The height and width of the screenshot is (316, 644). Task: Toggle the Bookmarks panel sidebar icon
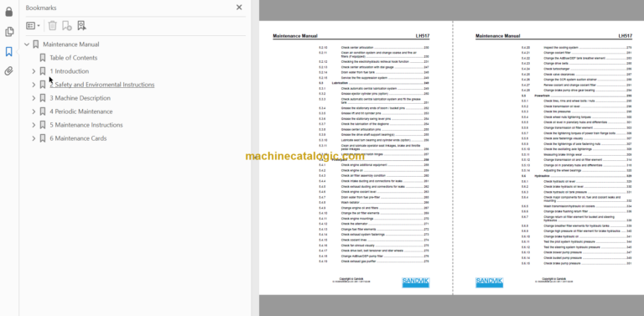pos(8,52)
